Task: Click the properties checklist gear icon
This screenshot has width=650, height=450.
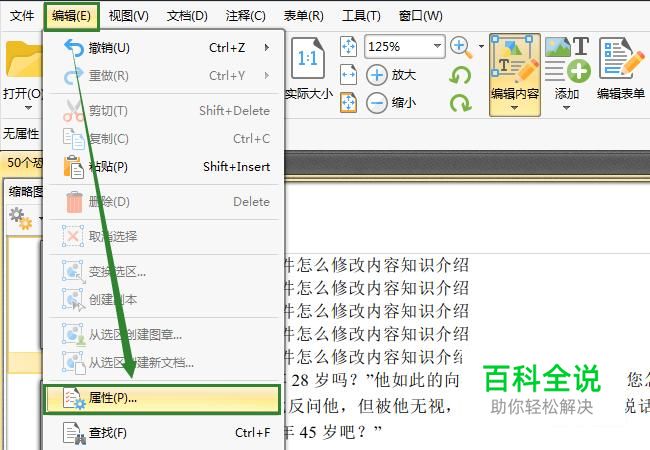Action: (73, 398)
